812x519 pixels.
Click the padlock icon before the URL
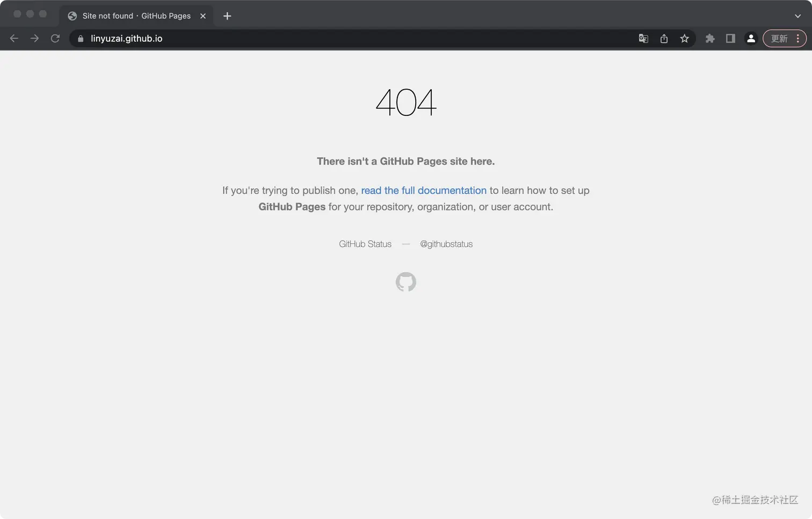(x=79, y=38)
